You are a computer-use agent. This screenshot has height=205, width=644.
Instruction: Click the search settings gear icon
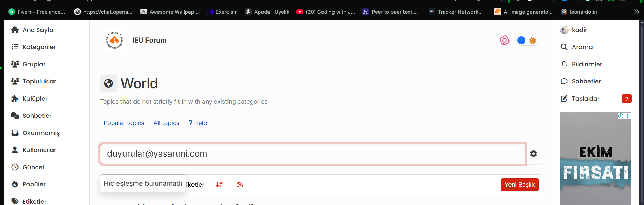tap(533, 154)
